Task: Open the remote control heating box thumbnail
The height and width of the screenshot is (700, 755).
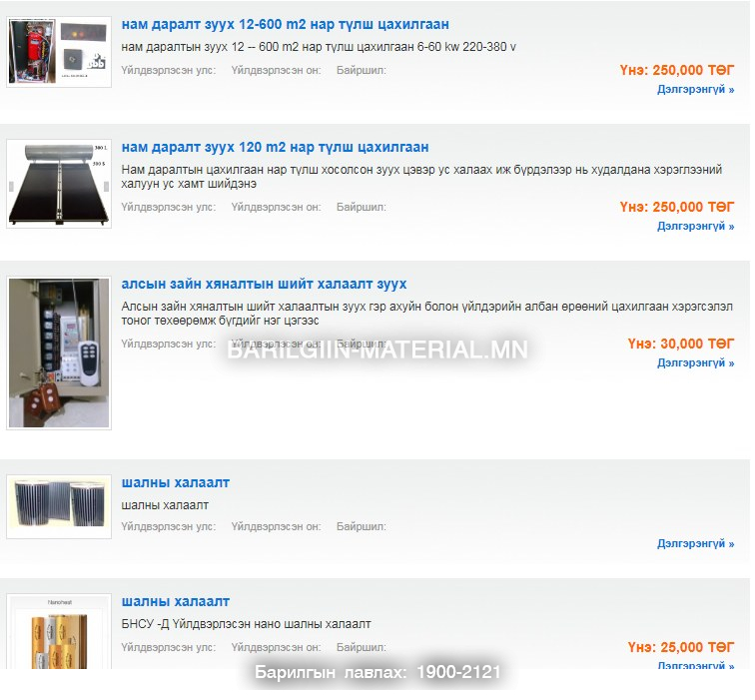Action: point(59,352)
